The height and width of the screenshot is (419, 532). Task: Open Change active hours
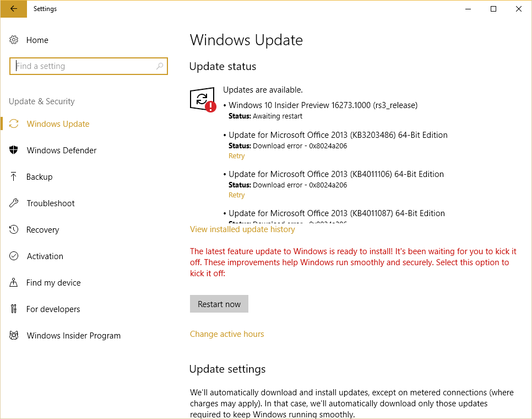(227, 334)
